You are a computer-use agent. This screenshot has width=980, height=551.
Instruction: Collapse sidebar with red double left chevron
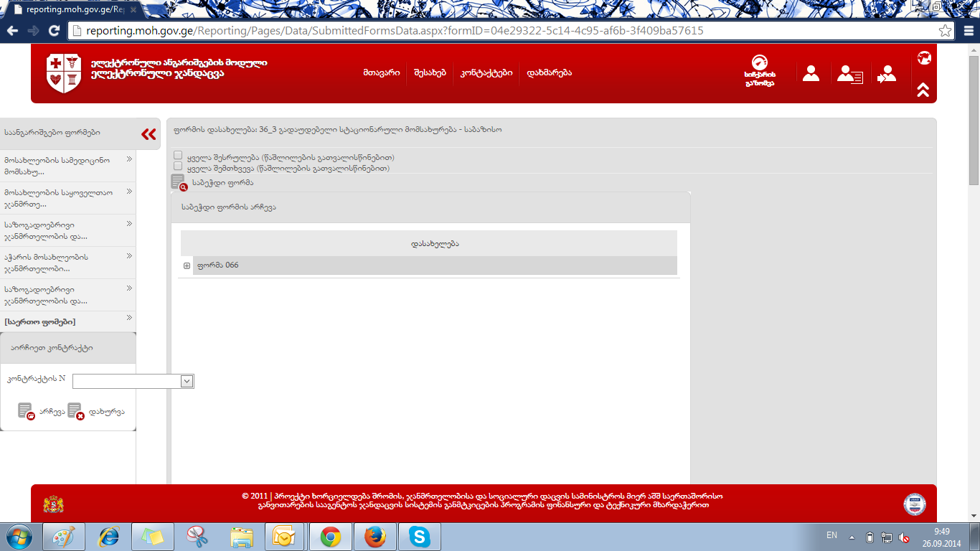tap(149, 134)
